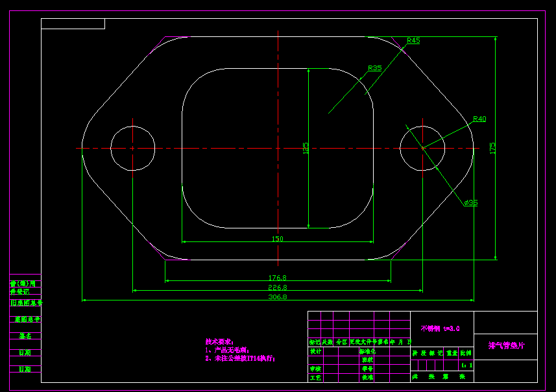Select the part name 排气管垫片

506,345
